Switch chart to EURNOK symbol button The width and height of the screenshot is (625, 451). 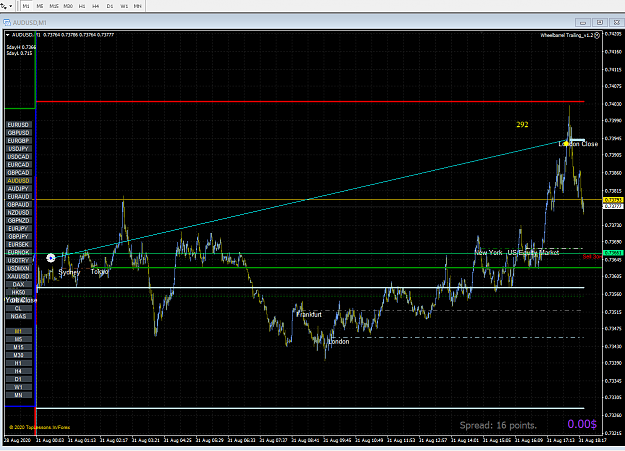click(18, 252)
